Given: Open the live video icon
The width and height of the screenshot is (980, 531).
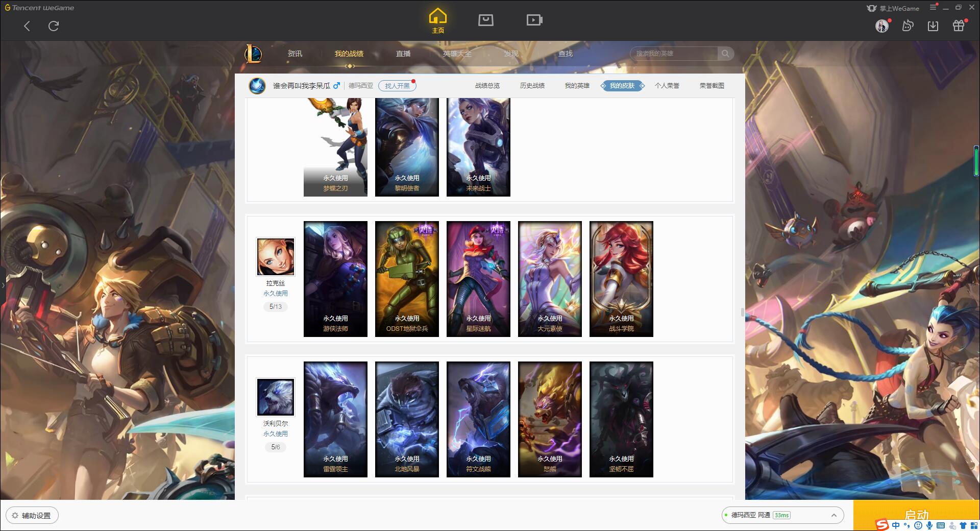Looking at the screenshot, I should [x=534, y=20].
